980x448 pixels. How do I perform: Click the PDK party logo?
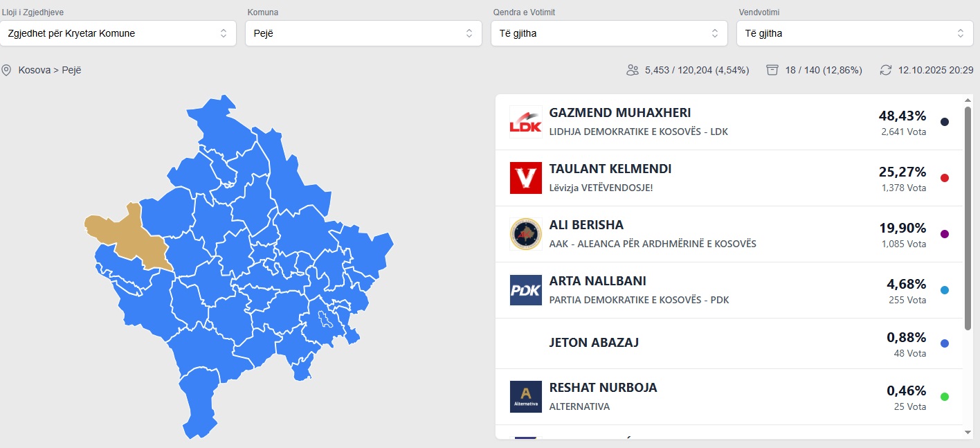525,290
